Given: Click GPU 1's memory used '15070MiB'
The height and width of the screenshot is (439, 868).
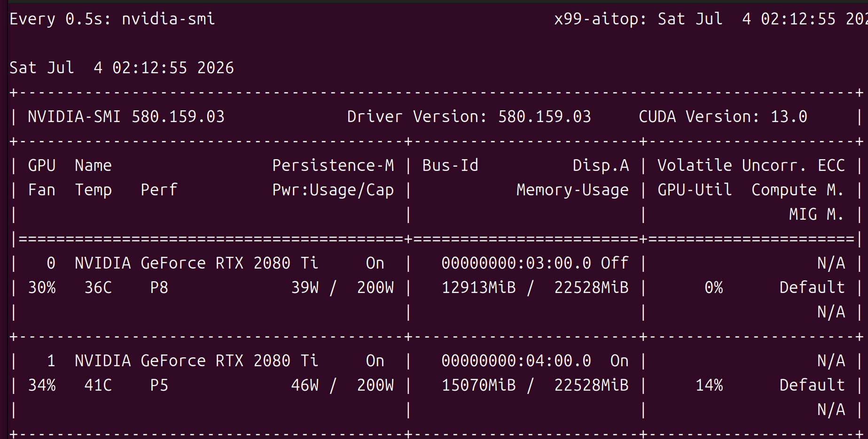Looking at the screenshot, I should coord(478,385).
